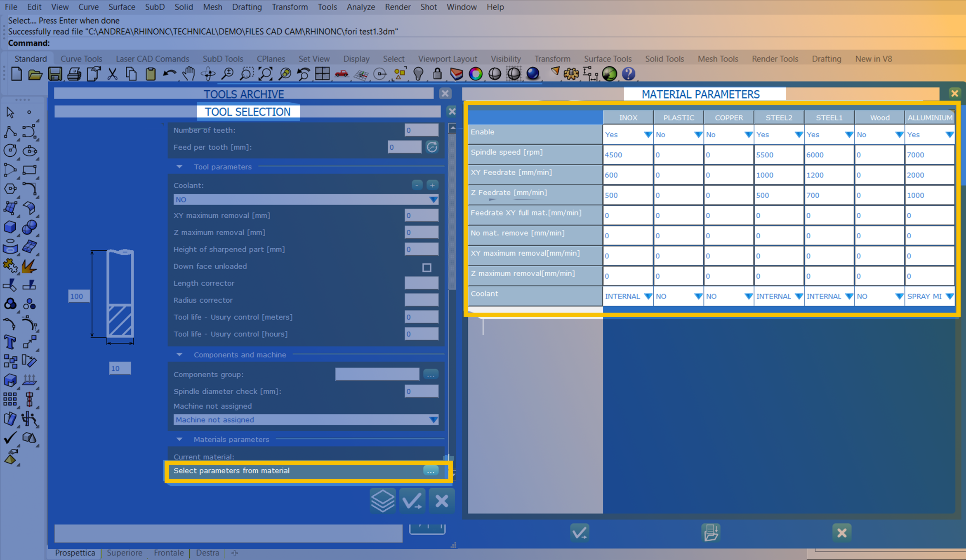Expand the Machine not assigned dropdown
Image resolution: width=966 pixels, height=560 pixels.
pyautogui.click(x=433, y=420)
